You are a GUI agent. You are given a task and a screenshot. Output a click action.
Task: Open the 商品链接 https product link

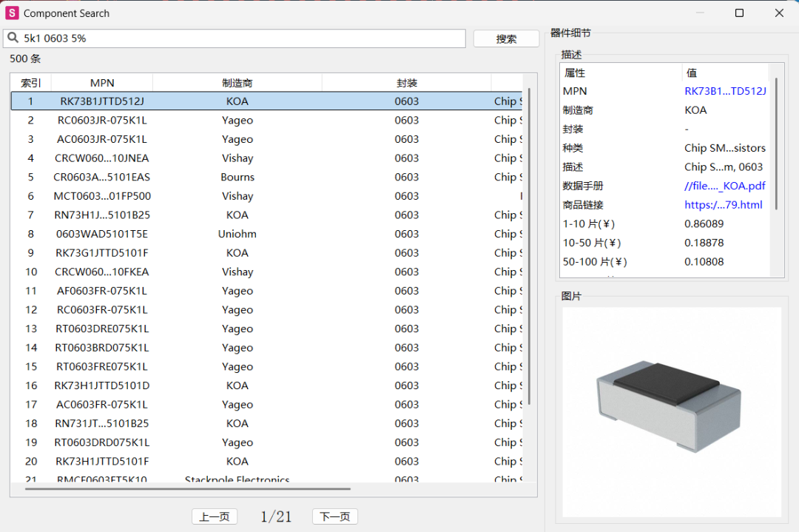(x=723, y=205)
